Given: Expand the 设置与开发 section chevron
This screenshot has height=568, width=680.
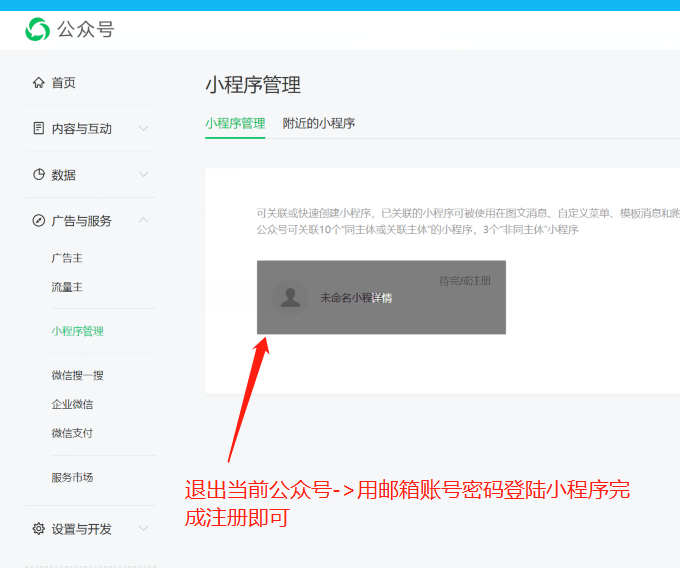Looking at the screenshot, I should pyautogui.click(x=144, y=529).
